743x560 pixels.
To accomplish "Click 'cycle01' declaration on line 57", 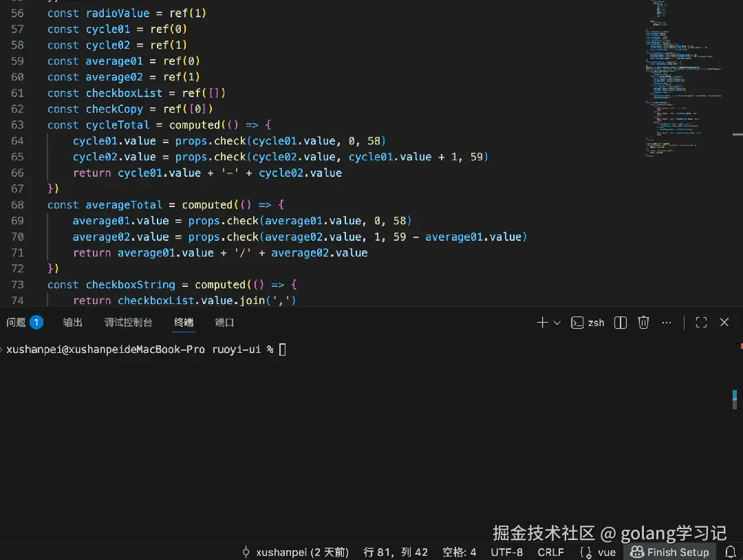I will 108,30.
